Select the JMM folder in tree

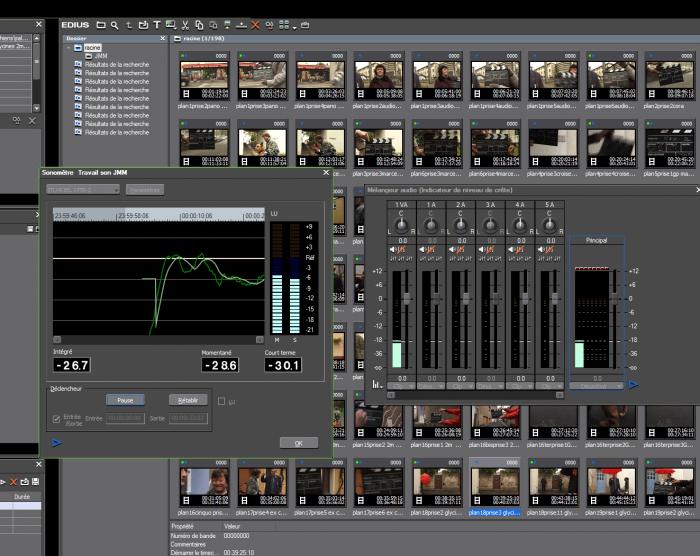pyautogui.click(x=99, y=55)
